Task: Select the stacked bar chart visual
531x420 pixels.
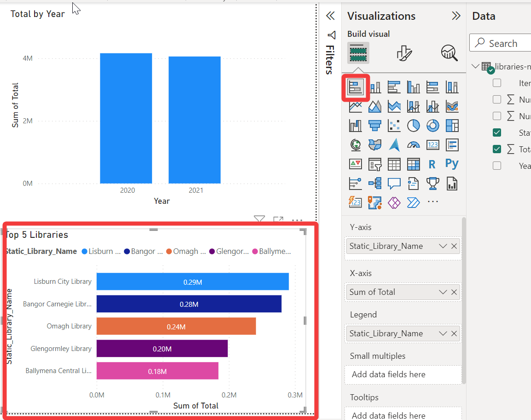Action: tap(355, 87)
